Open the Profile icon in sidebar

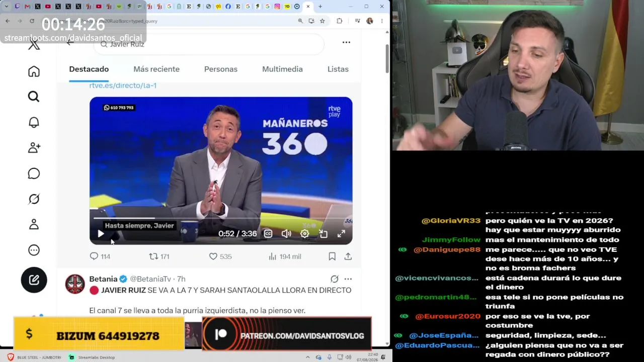pyautogui.click(x=34, y=224)
